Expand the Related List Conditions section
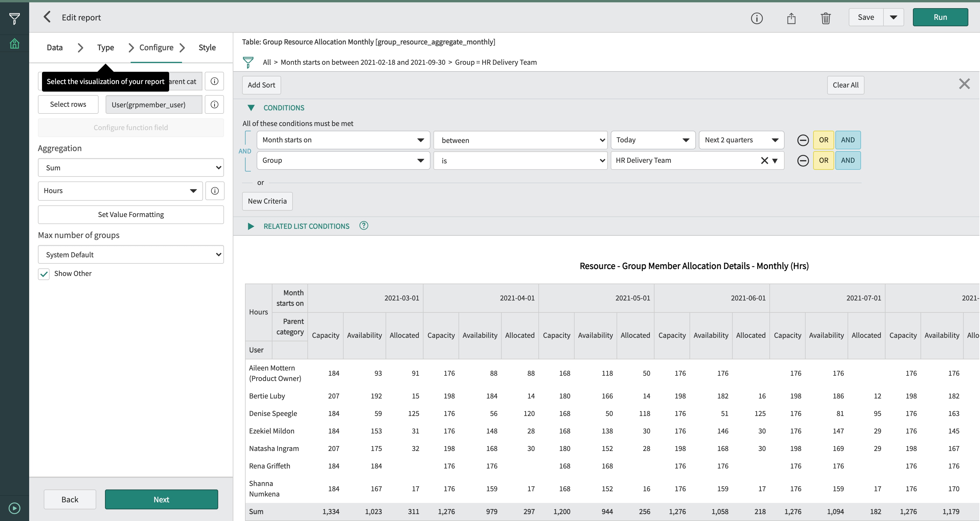The image size is (980, 521). pos(251,226)
